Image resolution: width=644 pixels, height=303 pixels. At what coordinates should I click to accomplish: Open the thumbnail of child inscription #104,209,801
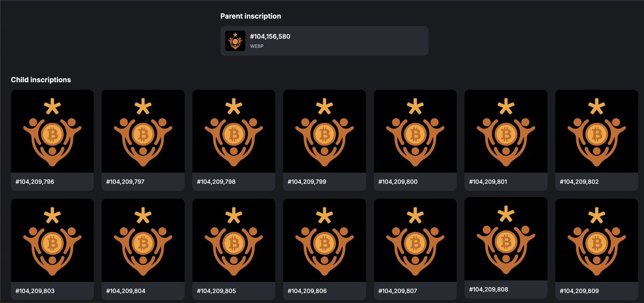(x=506, y=131)
